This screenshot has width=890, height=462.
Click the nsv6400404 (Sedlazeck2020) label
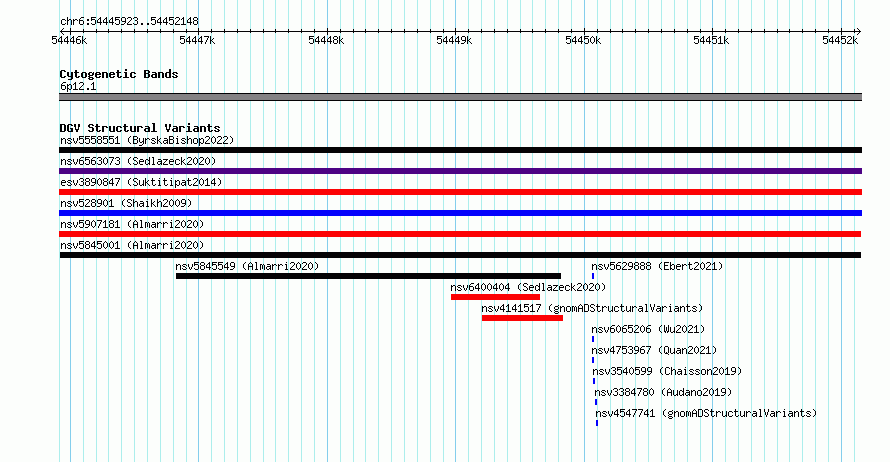pyautogui.click(x=528, y=287)
